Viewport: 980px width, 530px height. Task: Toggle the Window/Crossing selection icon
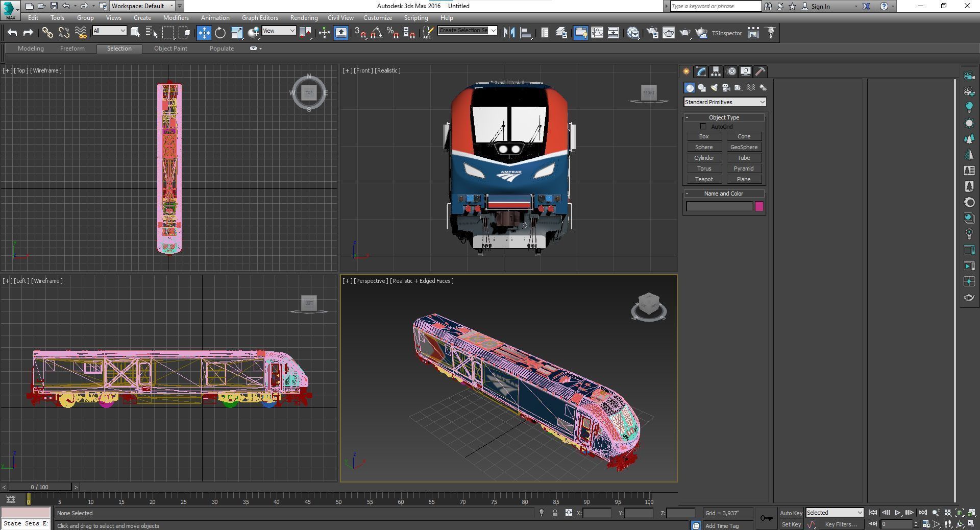(184, 33)
